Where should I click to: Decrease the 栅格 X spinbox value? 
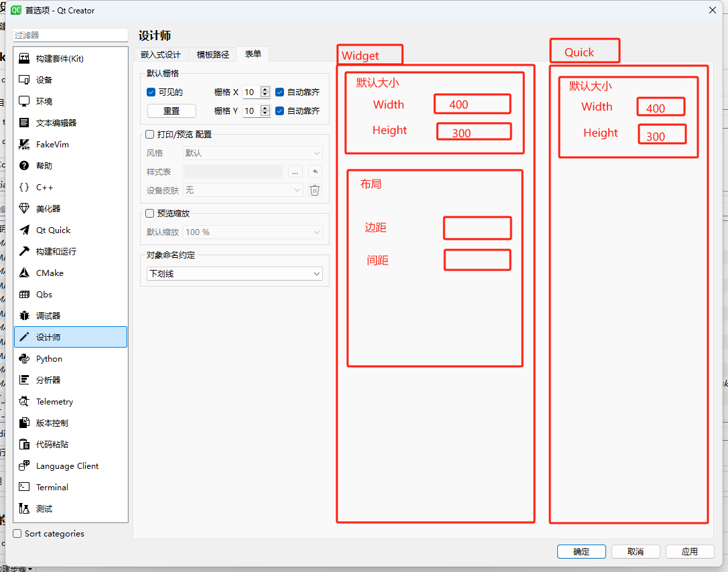pos(265,94)
